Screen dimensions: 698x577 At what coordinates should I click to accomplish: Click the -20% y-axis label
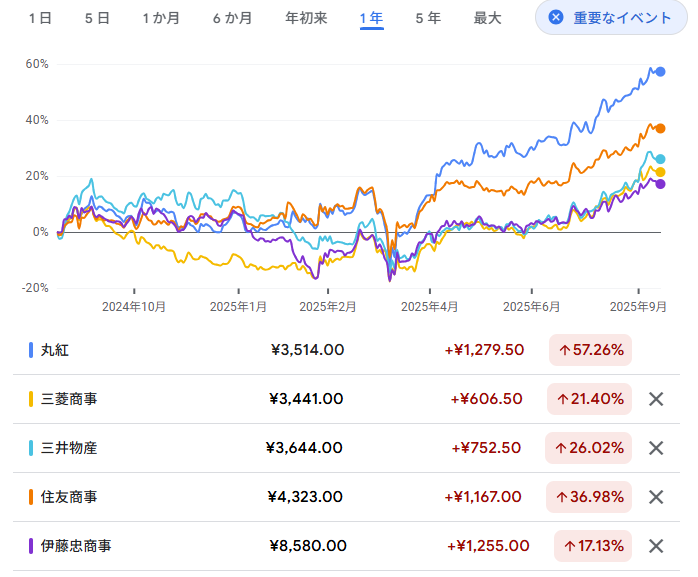click(x=35, y=288)
